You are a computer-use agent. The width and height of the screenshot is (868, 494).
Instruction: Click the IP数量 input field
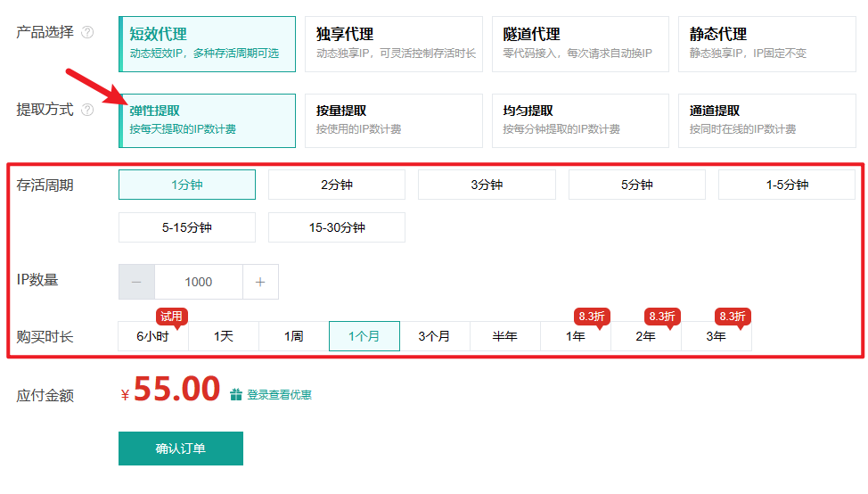(198, 282)
